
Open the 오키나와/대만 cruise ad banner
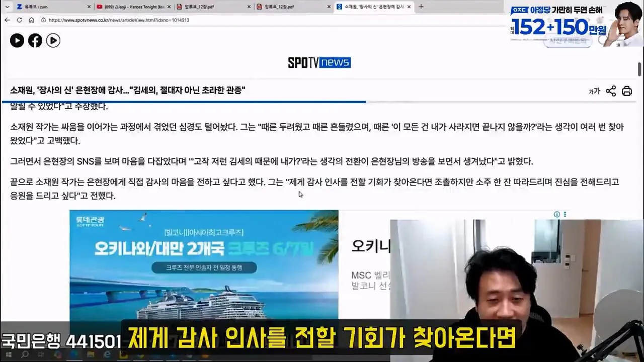pos(204,265)
